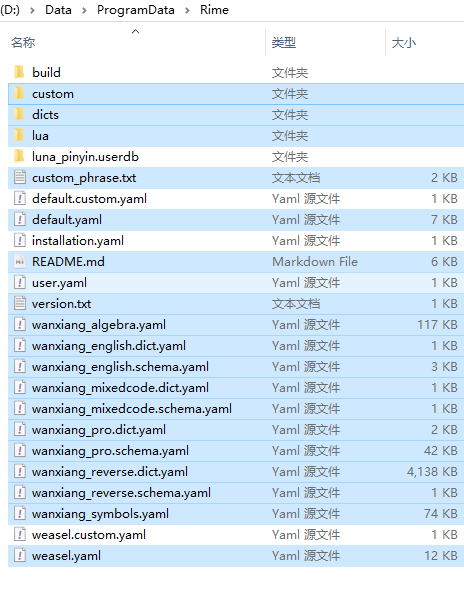Select wanxiang_mixedcode.schema.yaml file name
The width and height of the screenshot is (464, 594).
point(132,409)
